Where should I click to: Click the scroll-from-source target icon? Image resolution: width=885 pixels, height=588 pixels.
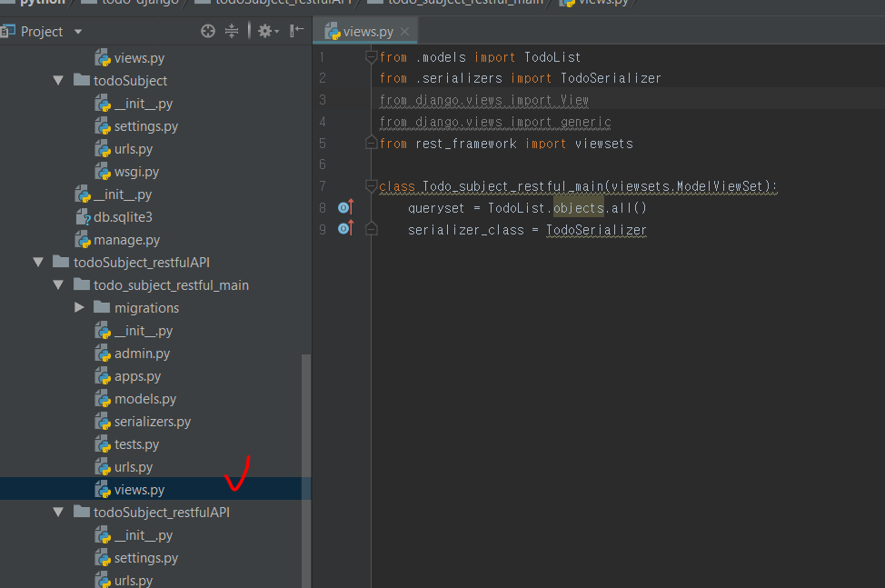[x=208, y=31]
